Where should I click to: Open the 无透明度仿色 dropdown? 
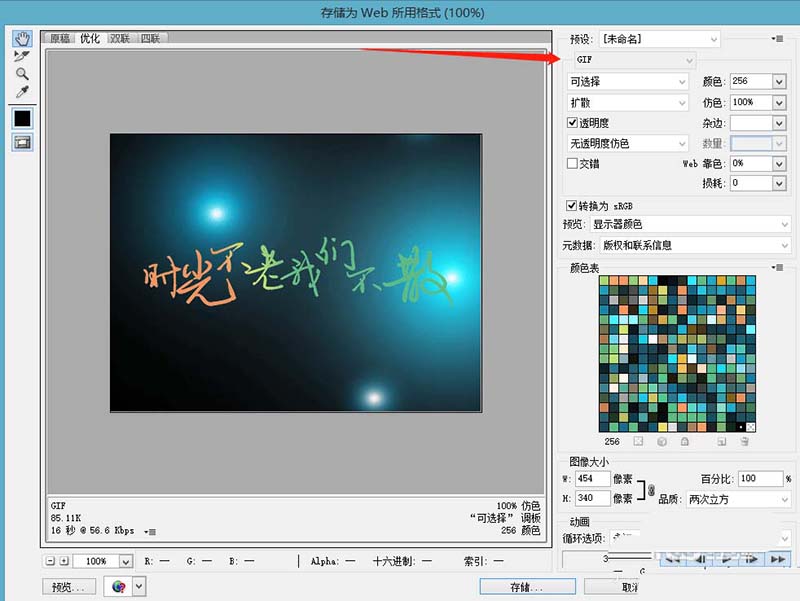(x=628, y=143)
